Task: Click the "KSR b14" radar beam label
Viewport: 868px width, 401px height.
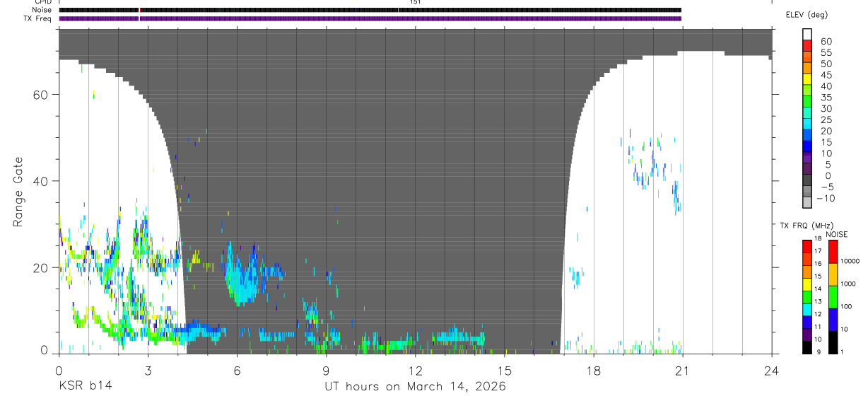Action: tap(84, 387)
